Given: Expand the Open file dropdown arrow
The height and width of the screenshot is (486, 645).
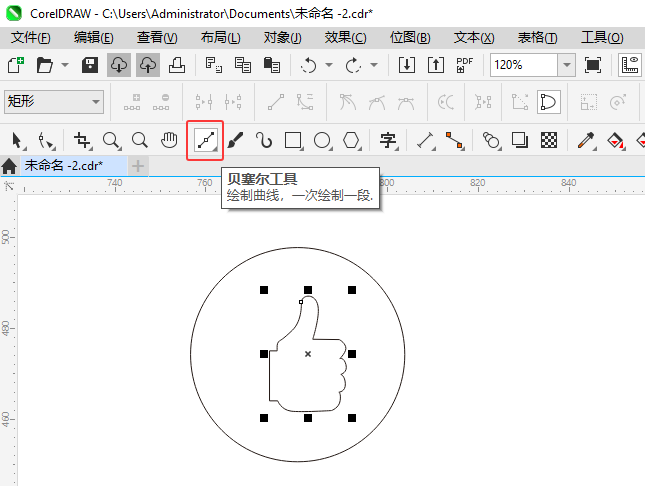Looking at the screenshot, I should 65,65.
